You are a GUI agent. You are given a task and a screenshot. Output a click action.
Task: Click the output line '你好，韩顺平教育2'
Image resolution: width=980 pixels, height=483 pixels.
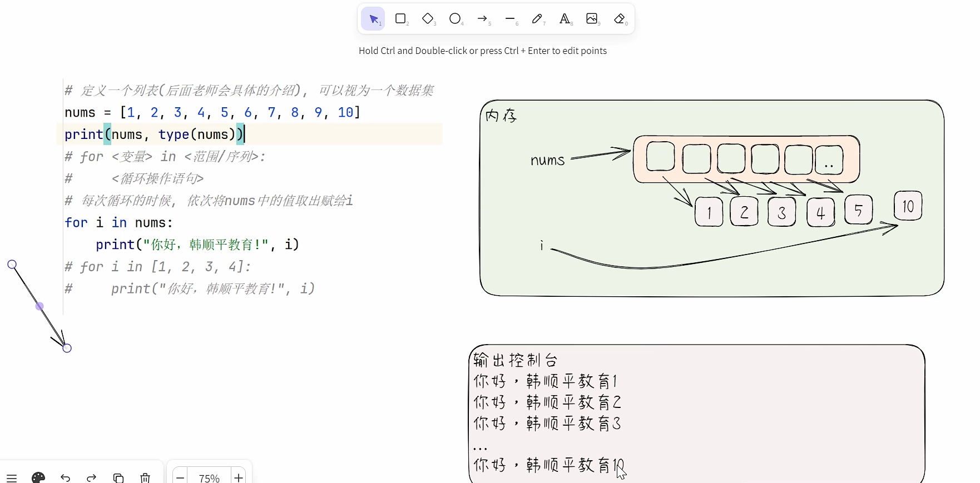547,402
